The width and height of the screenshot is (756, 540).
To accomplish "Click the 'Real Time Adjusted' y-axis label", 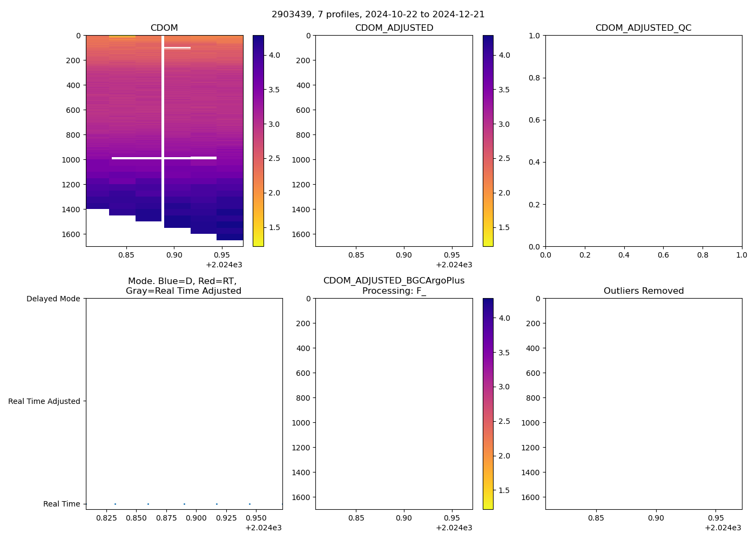I will coord(44,401).
